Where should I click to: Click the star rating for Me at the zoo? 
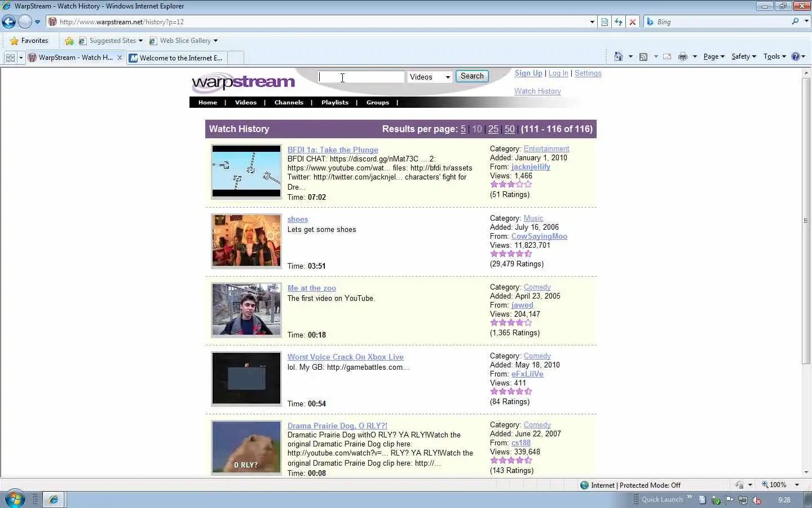coord(511,323)
